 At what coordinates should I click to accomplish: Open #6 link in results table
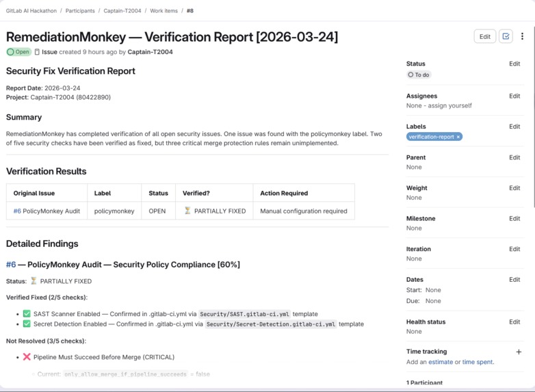click(x=17, y=211)
